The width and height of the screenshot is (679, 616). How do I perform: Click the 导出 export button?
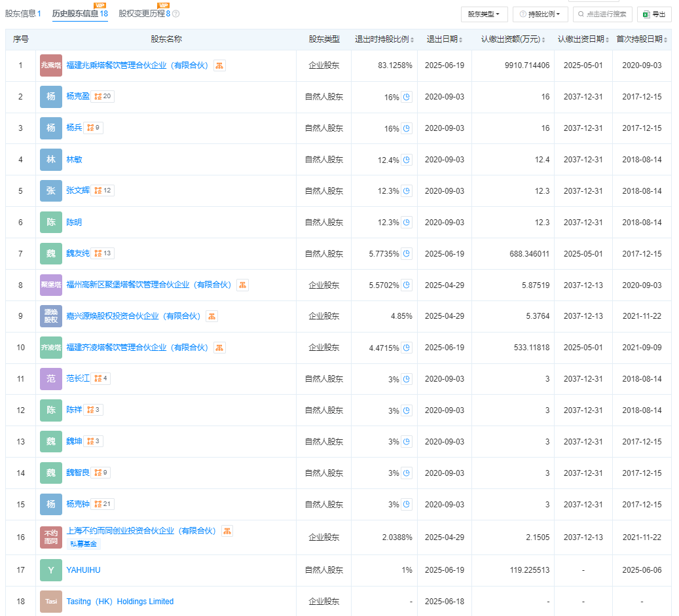tap(654, 14)
